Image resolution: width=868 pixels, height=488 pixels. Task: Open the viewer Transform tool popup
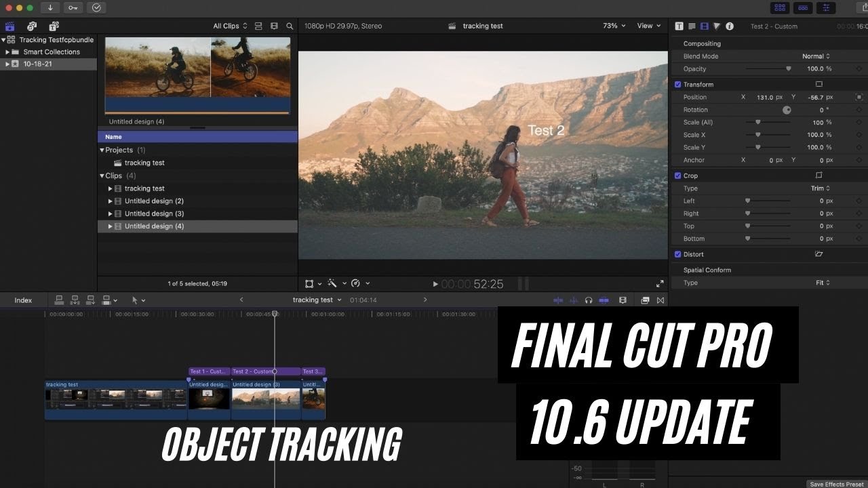pos(313,283)
